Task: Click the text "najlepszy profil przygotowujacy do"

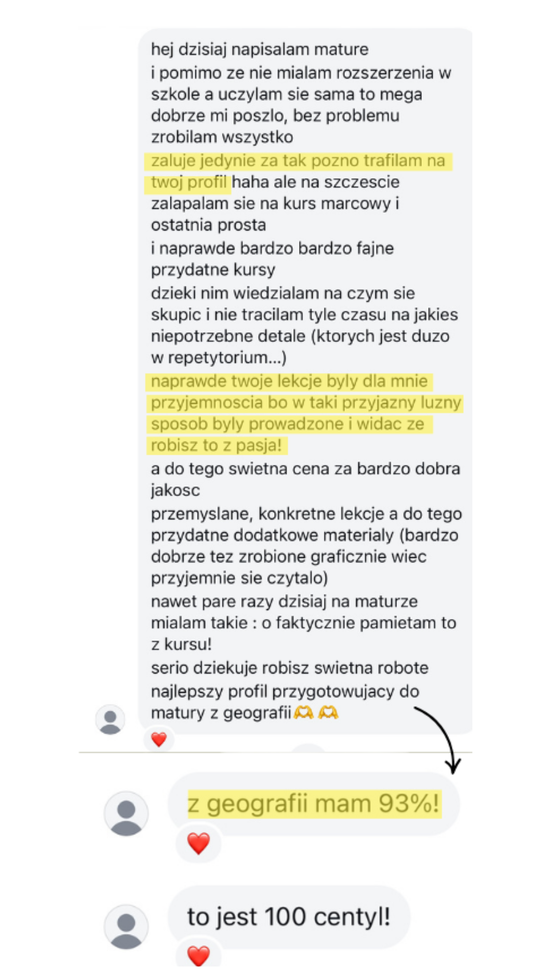Action: (x=285, y=692)
